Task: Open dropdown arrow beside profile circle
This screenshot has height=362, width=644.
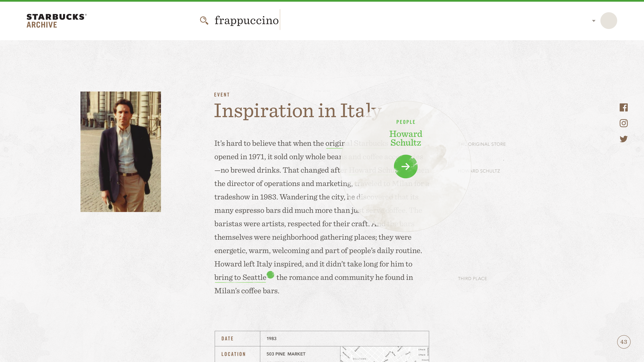Action: [x=594, y=21]
